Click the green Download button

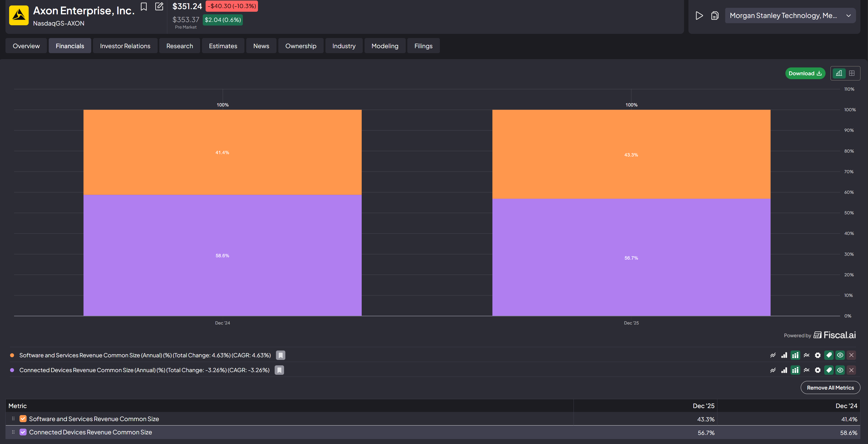[805, 73]
